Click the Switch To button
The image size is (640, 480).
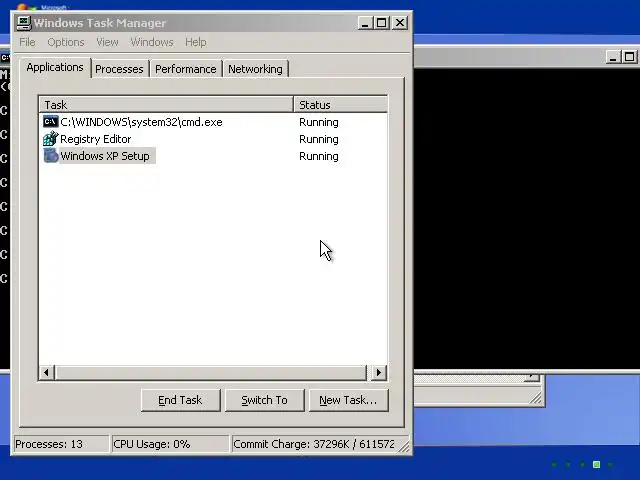pos(264,400)
